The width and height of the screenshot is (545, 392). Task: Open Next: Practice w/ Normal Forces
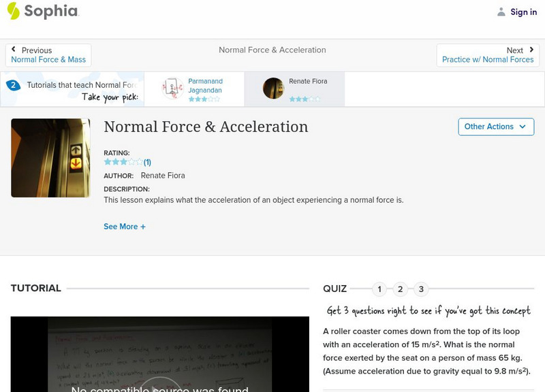489,59
